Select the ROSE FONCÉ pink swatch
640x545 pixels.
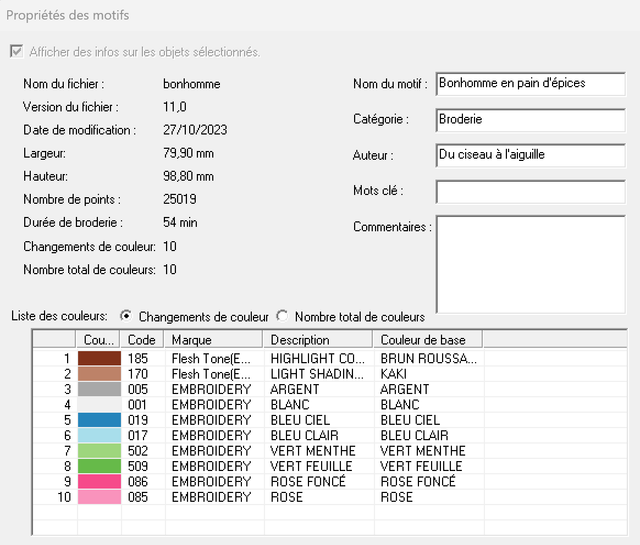(x=98, y=482)
